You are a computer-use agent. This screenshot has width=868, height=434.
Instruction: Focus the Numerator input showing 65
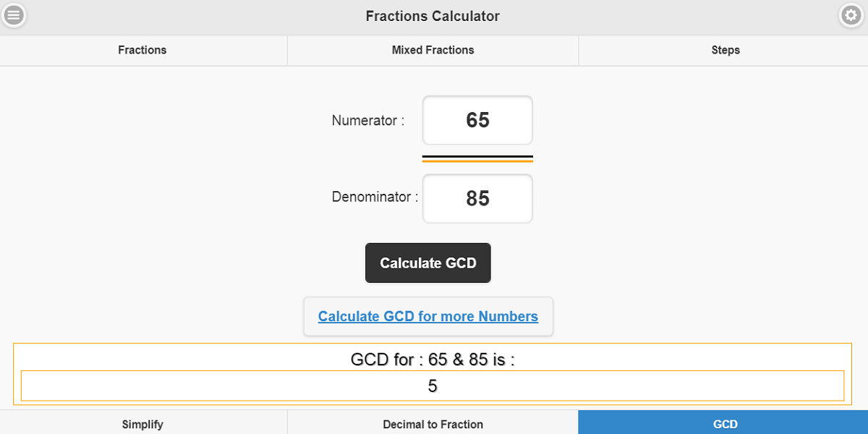477,120
